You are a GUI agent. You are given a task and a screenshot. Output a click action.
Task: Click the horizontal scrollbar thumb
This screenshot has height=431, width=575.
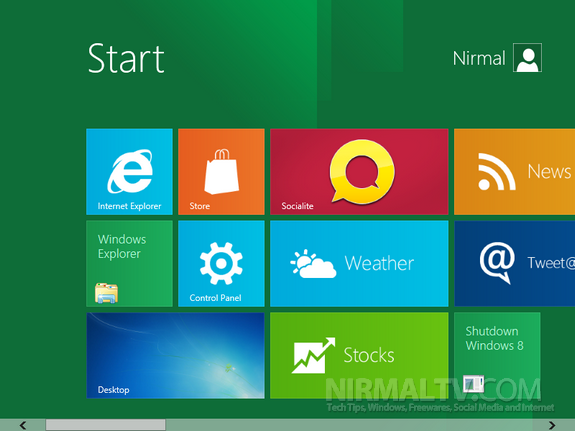(x=106, y=425)
